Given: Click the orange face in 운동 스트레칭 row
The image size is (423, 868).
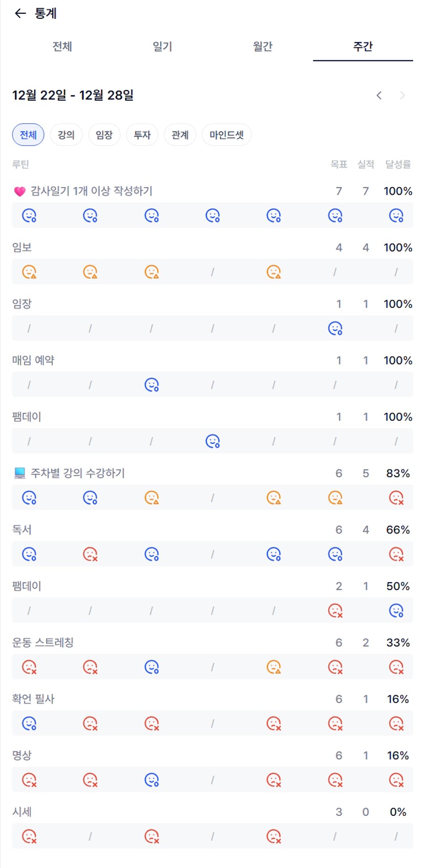Looking at the screenshot, I should click(x=274, y=667).
